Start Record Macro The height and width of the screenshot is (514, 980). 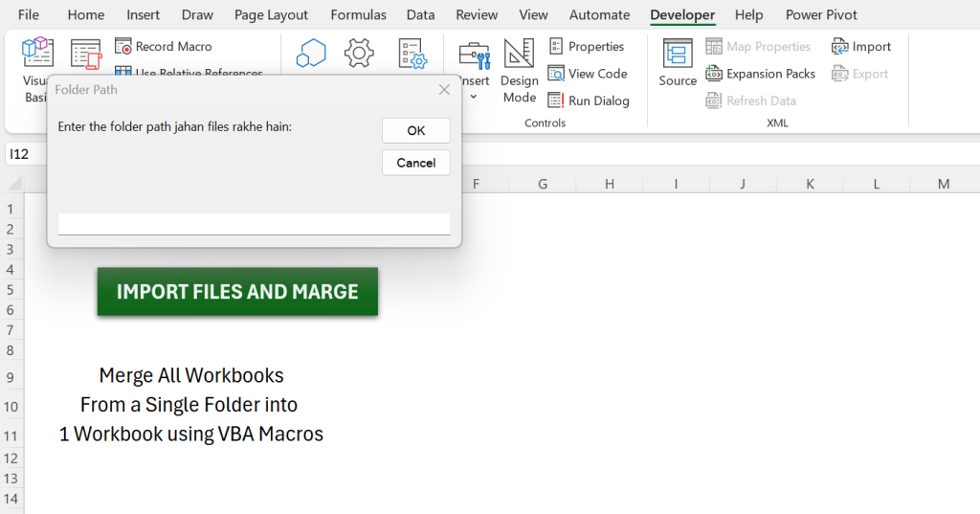click(164, 46)
